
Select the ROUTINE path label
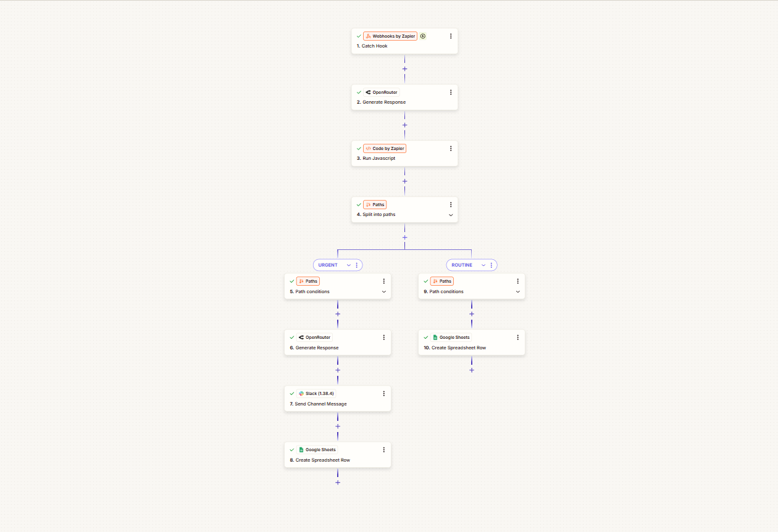point(462,265)
